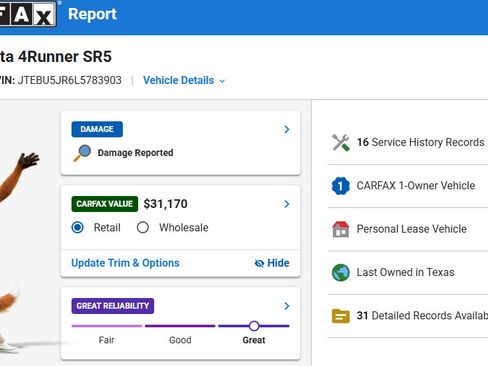This screenshot has width=488, height=366.
Task: Click the Great reliability label
Action: click(254, 340)
